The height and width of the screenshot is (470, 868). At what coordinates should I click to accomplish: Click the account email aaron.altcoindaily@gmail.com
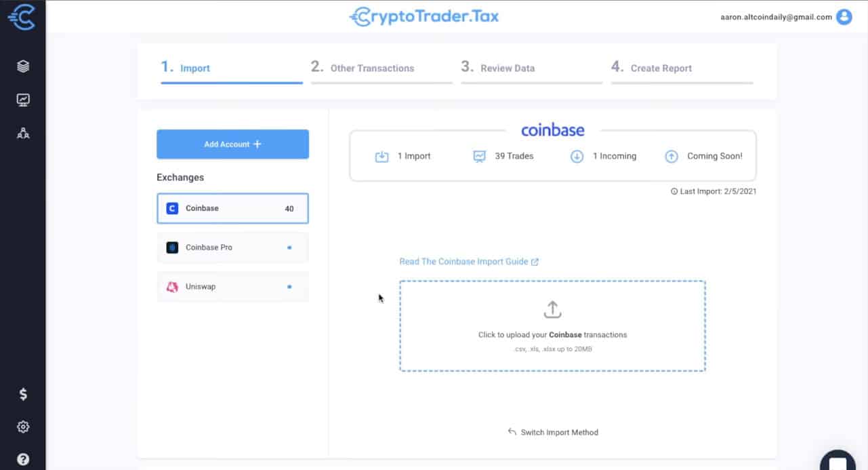776,17
